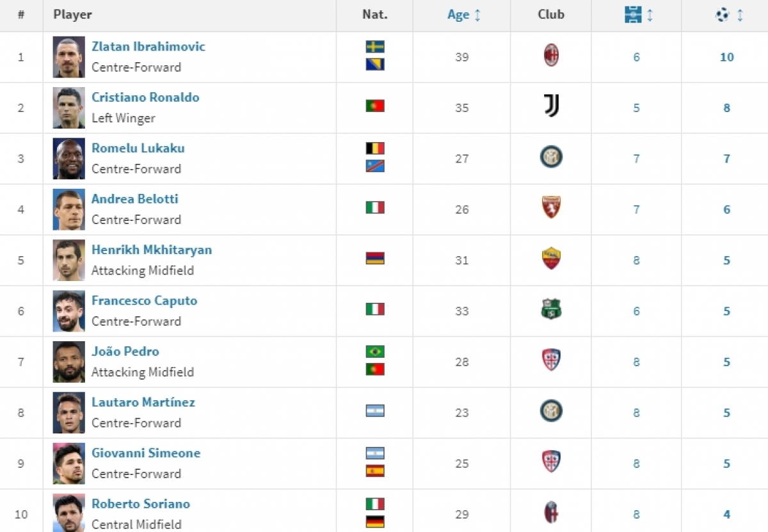Click Andrea Belotti's portrait thumbnail
This screenshot has height=532, width=768.
pyautogui.click(x=68, y=210)
